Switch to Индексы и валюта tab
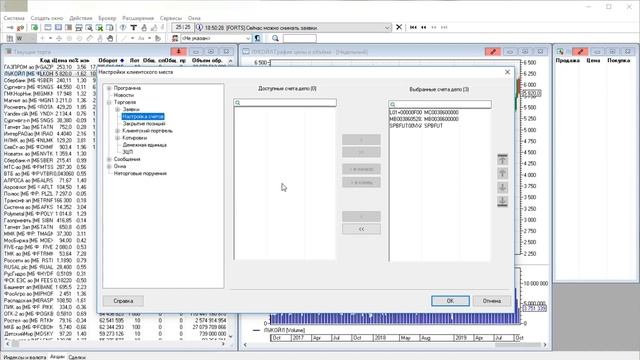Screen dimensions: 640x360 (x=24, y=357)
